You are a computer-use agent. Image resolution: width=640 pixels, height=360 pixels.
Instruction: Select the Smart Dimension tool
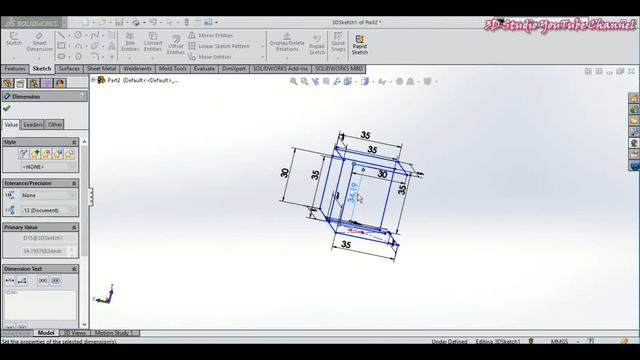[40, 42]
